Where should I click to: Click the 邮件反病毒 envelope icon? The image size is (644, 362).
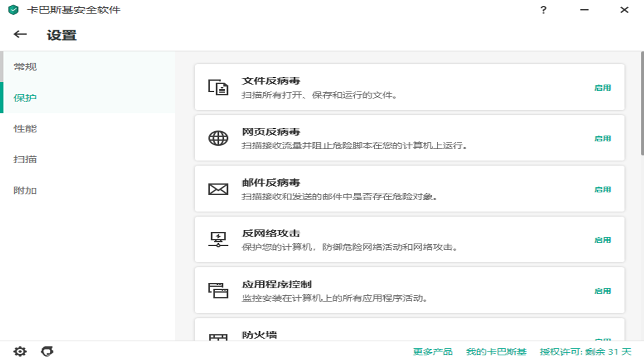click(x=217, y=188)
